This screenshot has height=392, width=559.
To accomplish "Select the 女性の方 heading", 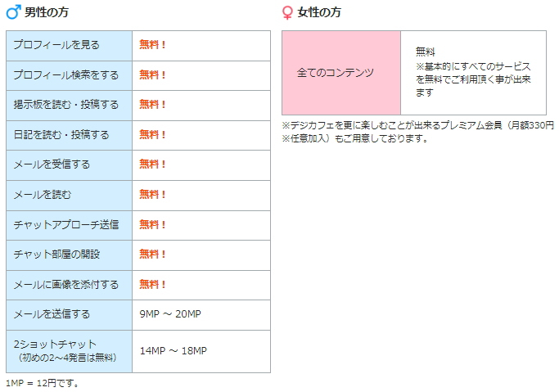I will tap(319, 12).
